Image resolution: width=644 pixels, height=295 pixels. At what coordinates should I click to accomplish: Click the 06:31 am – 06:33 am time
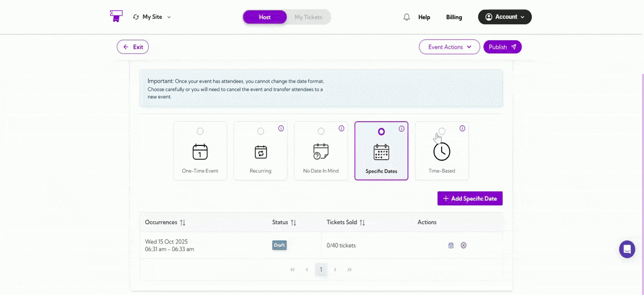tap(170, 249)
